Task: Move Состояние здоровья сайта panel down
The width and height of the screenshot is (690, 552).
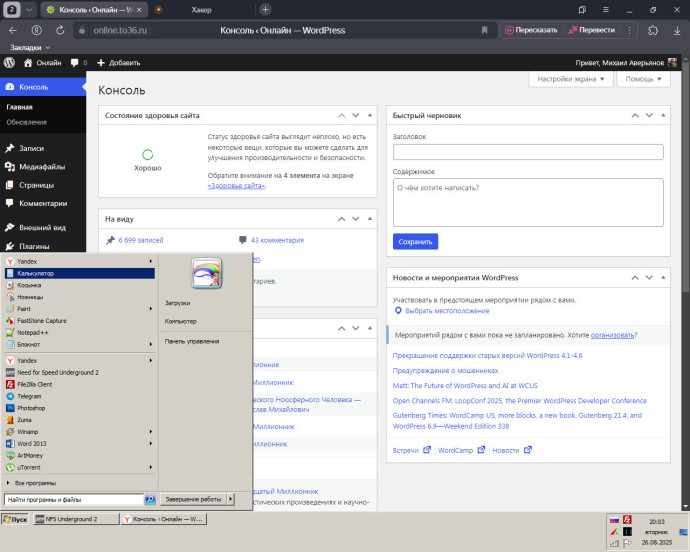Action: point(356,115)
